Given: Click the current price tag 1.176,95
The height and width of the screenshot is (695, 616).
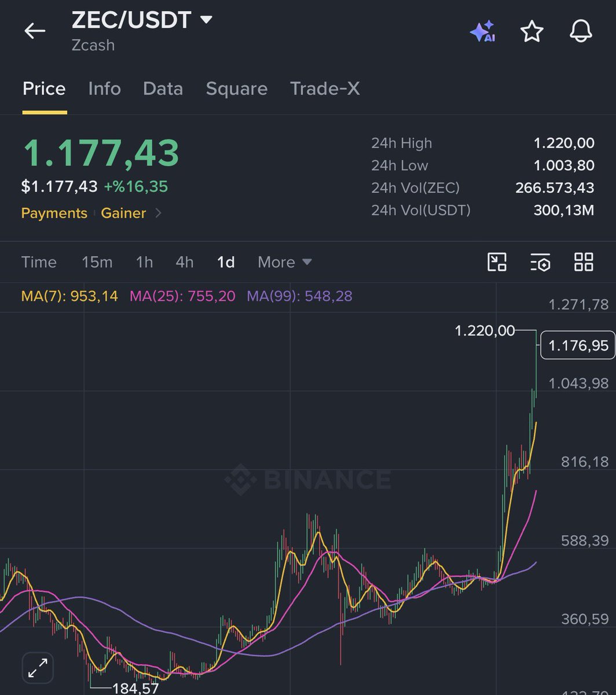Looking at the screenshot, I should [578, 346].
